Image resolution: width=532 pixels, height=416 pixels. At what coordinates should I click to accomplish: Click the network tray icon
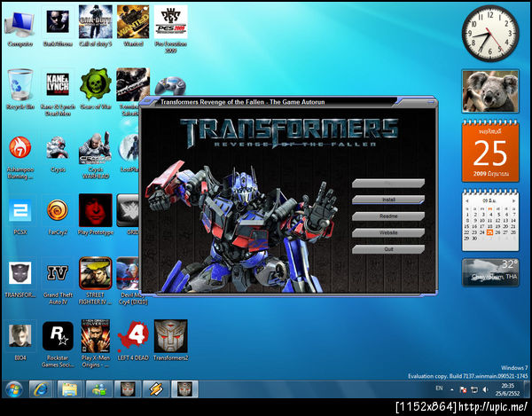coord(474,390)
